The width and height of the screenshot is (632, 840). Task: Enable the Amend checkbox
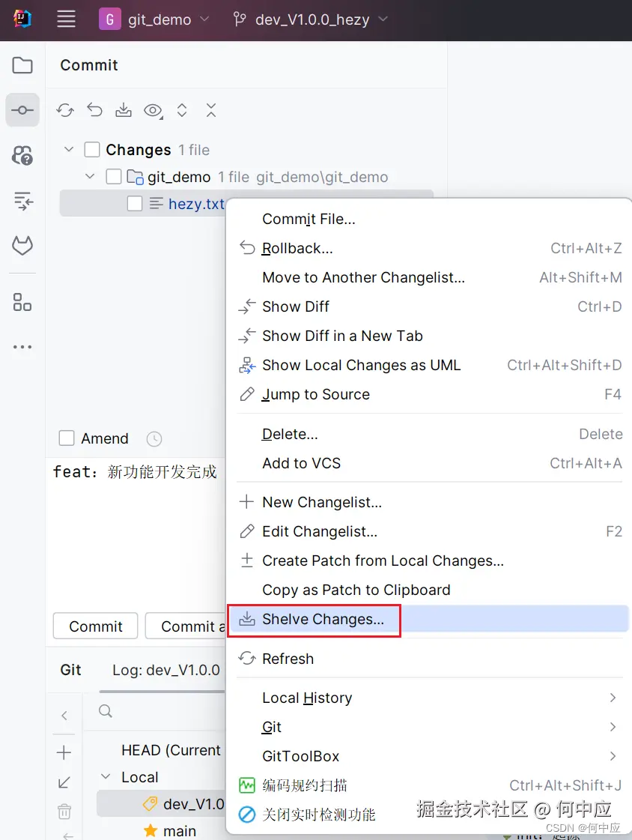(x=67, y=438)
